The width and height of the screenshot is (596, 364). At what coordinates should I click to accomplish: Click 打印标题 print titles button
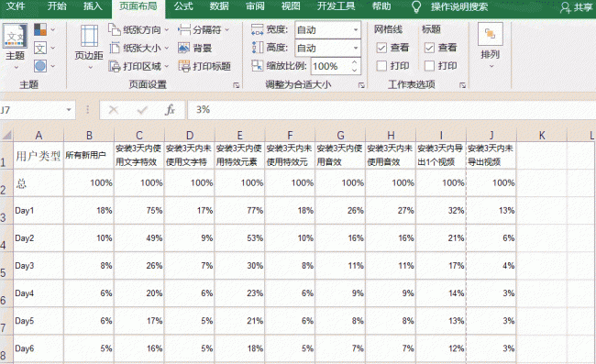click(x=204, y=66)
